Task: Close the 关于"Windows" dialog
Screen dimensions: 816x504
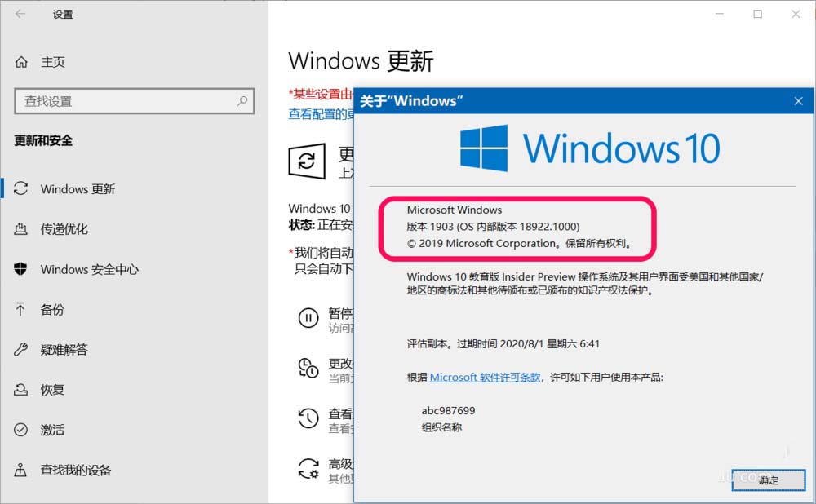Action: click(798, 101)
